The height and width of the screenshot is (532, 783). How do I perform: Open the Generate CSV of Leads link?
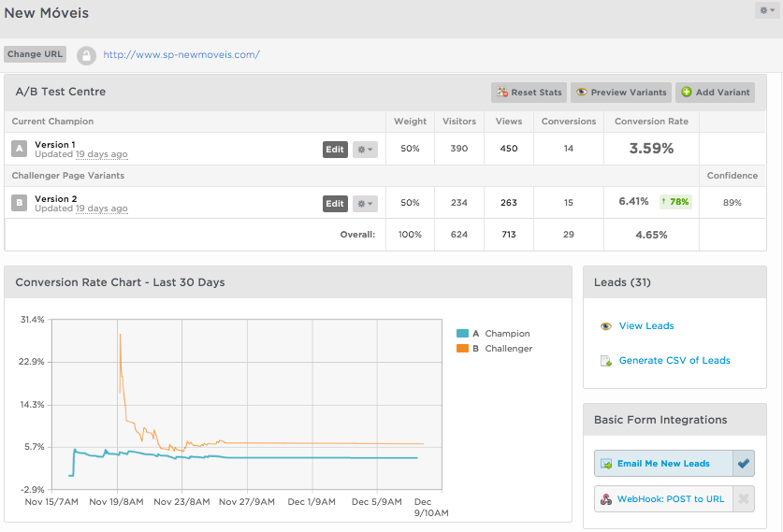pos(674,360)
